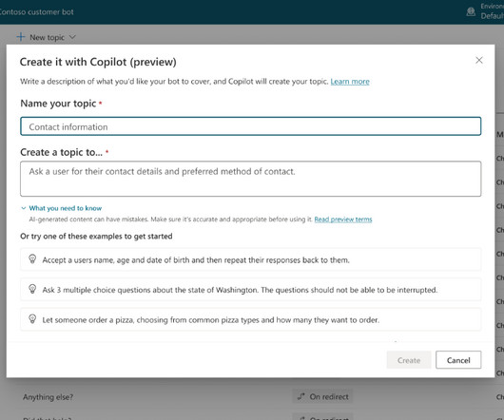
Task: Click the lightbulb icon on the name and age example
Action: [32, 258]
